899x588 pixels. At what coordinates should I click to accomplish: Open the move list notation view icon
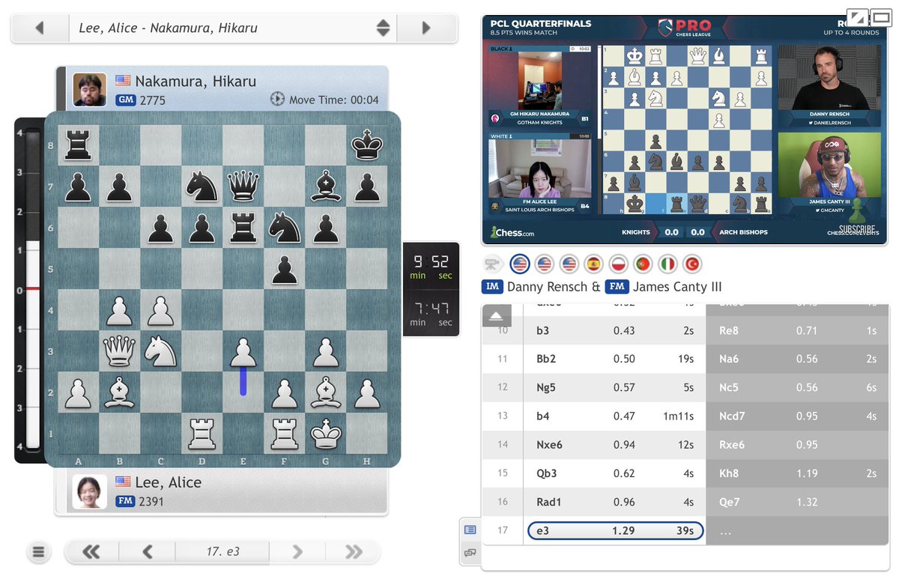click(470, 530)
